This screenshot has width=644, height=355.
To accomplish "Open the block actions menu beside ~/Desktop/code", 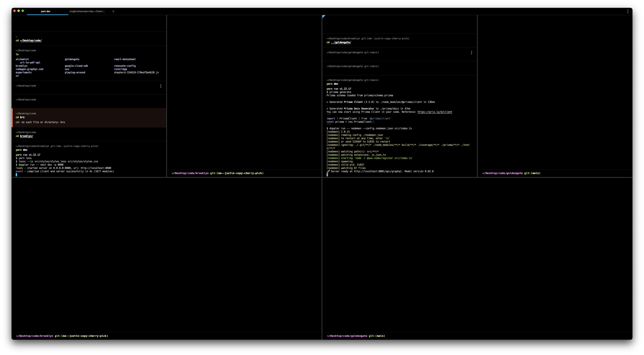I will 161,86.
